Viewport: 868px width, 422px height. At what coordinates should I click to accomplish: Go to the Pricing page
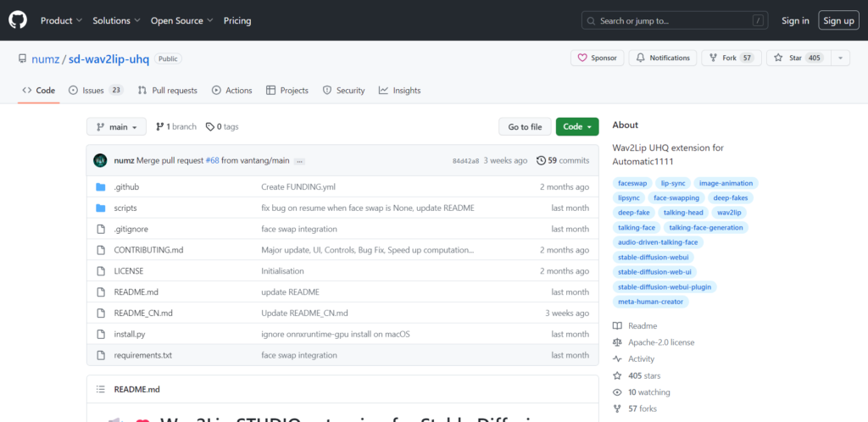click(x=237, y=20)
